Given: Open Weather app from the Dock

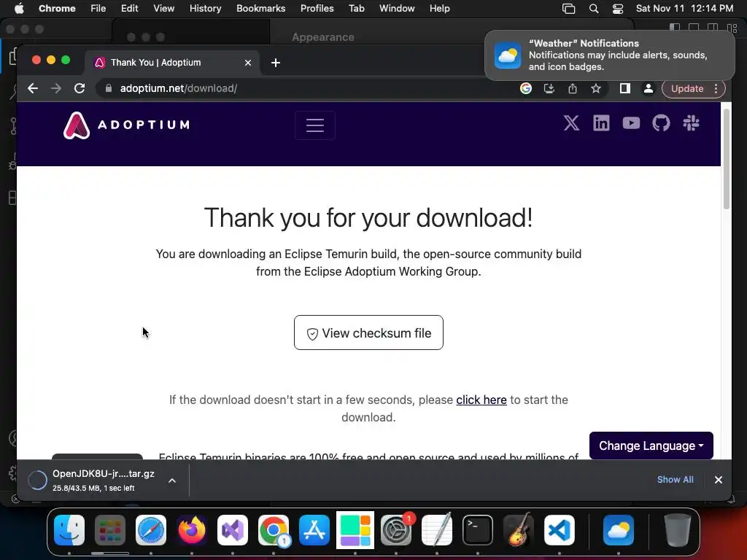Looking at the screenshot, I should pyautogui.click(x=619, y=530).
